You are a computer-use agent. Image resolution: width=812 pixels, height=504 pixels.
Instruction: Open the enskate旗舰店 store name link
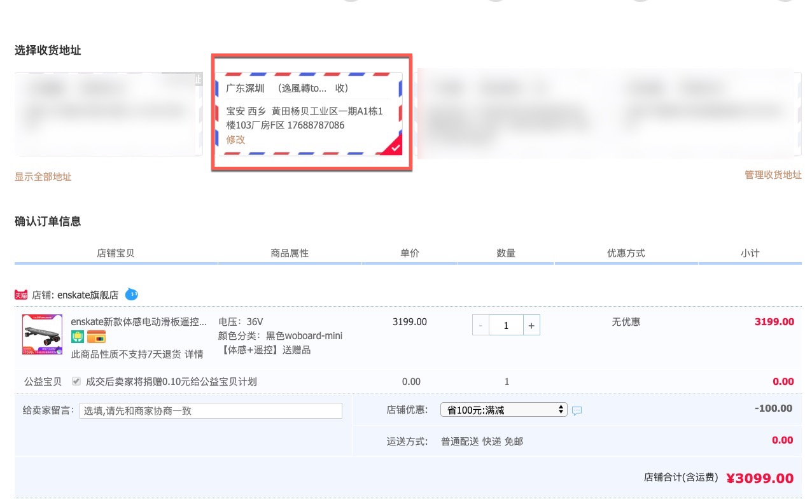[x=88, y=295]
